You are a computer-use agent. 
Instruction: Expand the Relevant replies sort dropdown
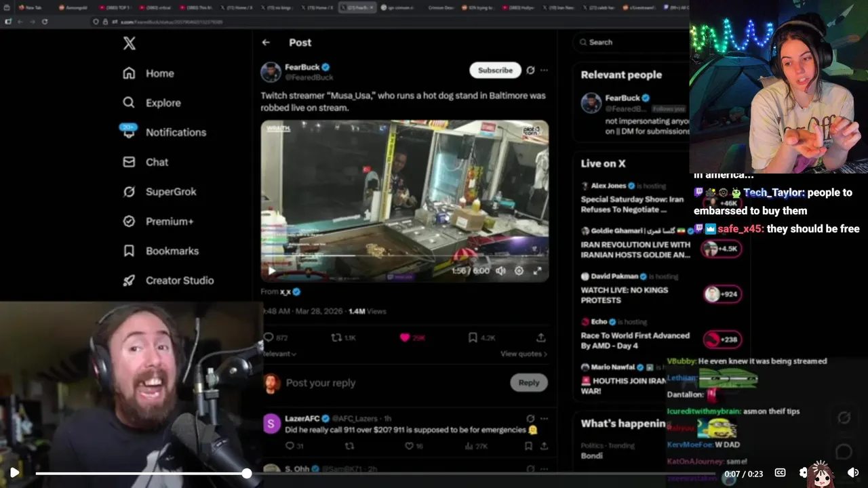coord(279,354)
